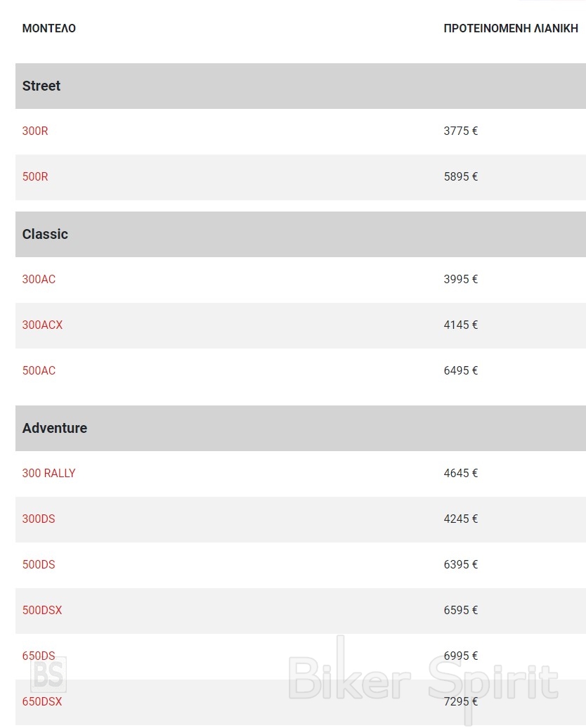The image size is (586, 728).
Task: Open the 500DS model page
Action: pos(39,565)
